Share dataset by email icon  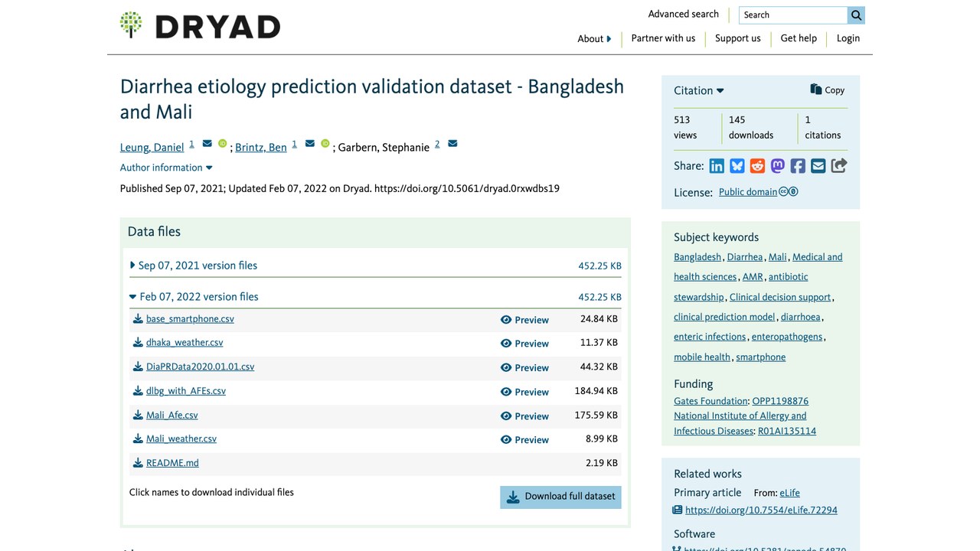(818, 166)
